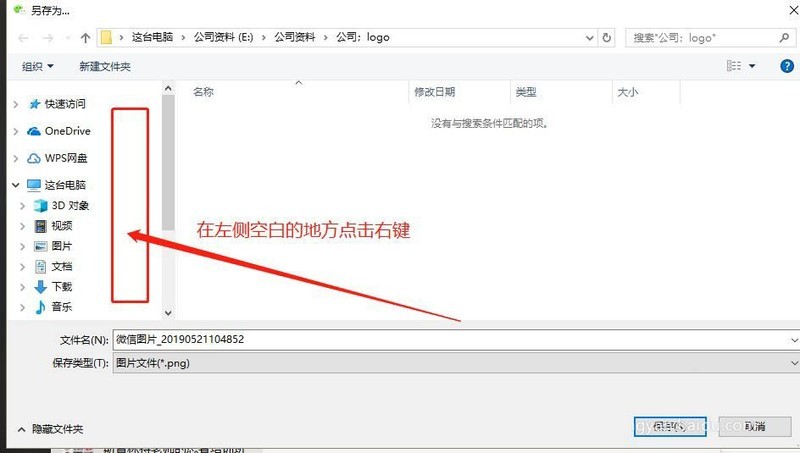Image resolution: width=800 pixels, height=453 pixels.
Task: Open the 保存类型 file type dropdown
Action: (456, 363)
